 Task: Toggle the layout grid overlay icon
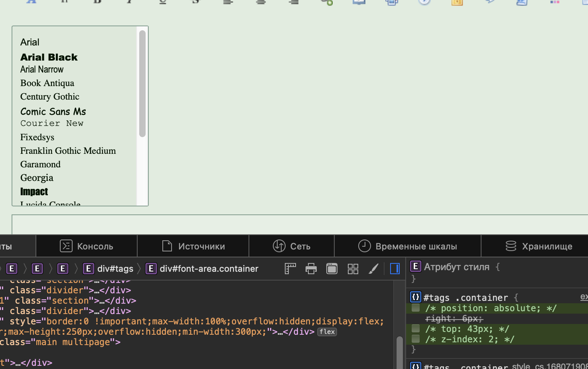coord(353,269)
